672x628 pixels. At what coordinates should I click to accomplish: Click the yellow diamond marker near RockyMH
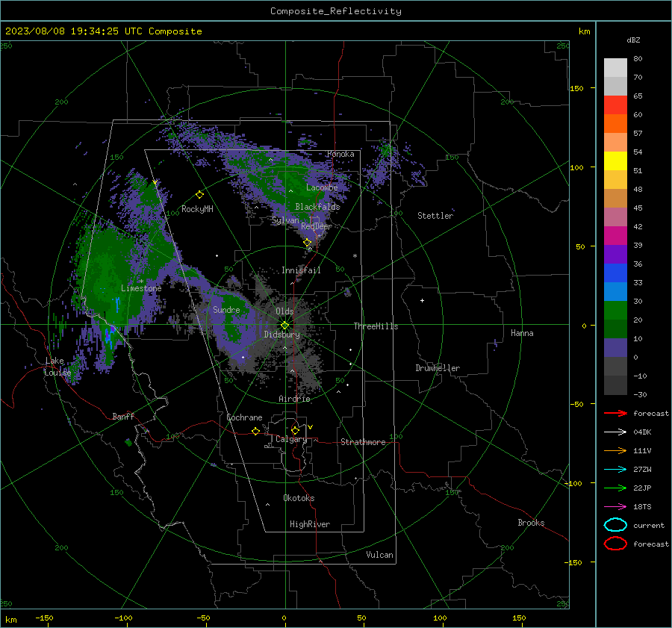(x=199, y=195)
